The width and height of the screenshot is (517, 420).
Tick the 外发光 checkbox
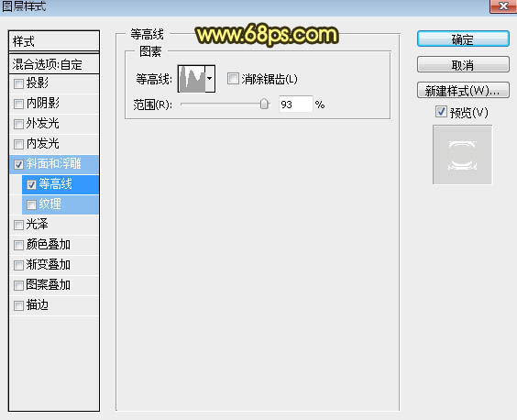coord(18,124)
